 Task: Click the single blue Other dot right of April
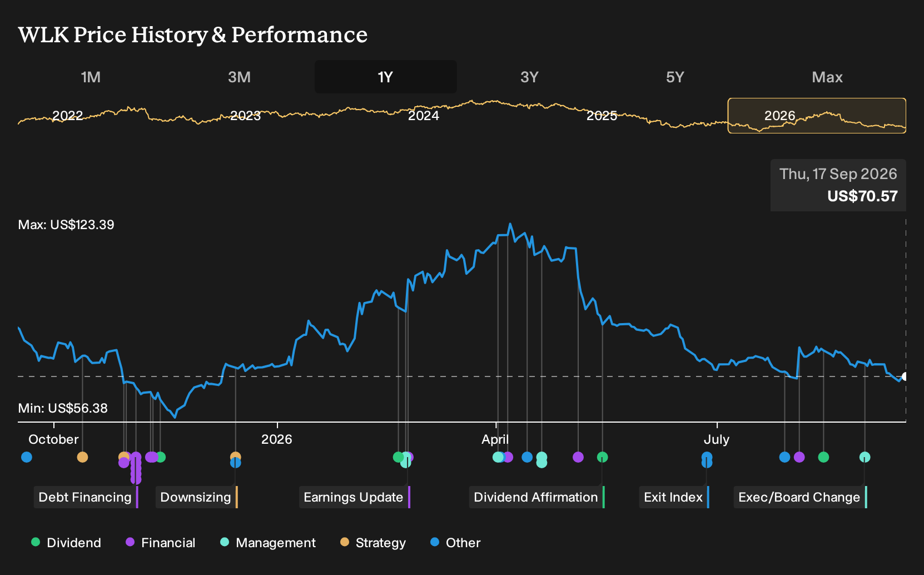click(527, 457)
